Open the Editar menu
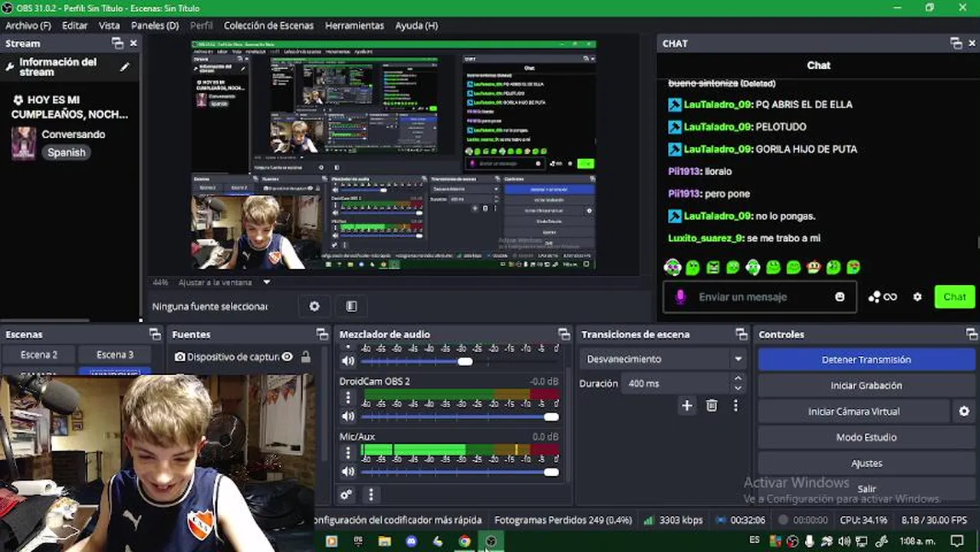The height and width of the screenshot is (552, 980). pos(74,25)
